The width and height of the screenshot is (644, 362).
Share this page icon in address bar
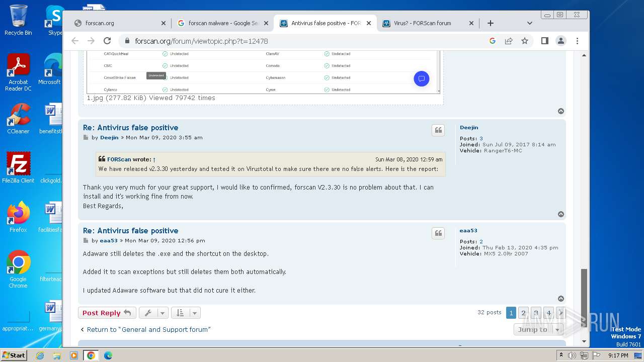pyautogui.click(x=509, y=41)
